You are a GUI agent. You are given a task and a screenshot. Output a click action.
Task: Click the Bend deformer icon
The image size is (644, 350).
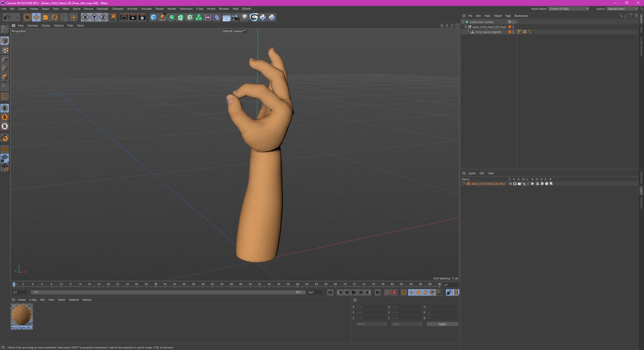pyautogui.click(x=217, y=17)
